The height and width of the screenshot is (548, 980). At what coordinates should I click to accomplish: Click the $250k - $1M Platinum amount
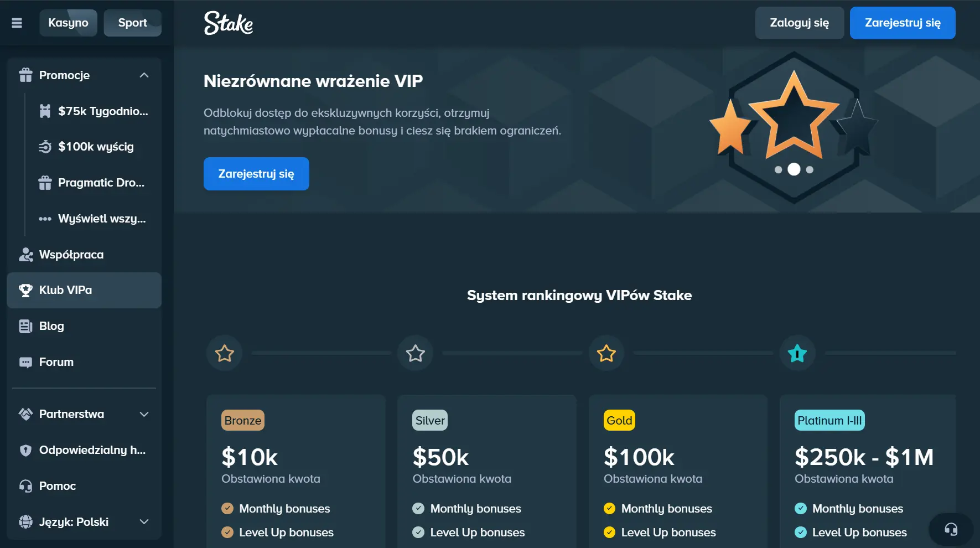864,457
